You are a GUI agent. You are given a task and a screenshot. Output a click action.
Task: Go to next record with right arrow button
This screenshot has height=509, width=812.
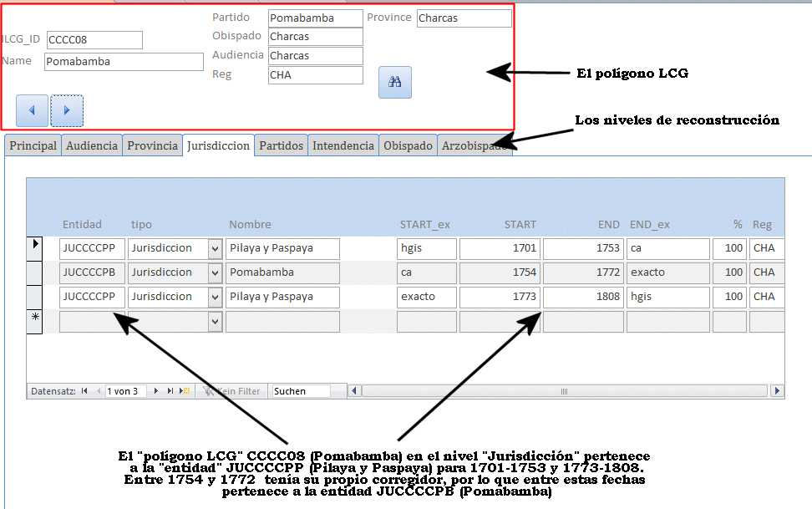(67, 109)
